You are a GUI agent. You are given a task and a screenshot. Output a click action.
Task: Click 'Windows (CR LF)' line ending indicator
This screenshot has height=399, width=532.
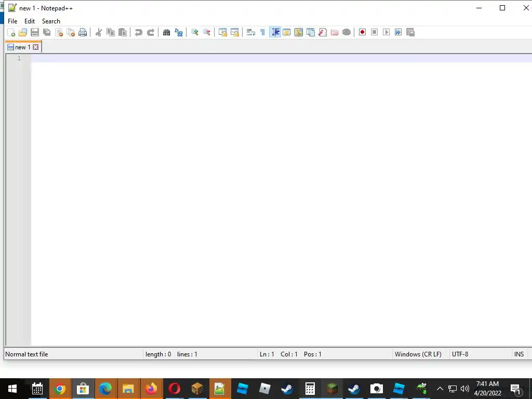click(x=418, y=354)
